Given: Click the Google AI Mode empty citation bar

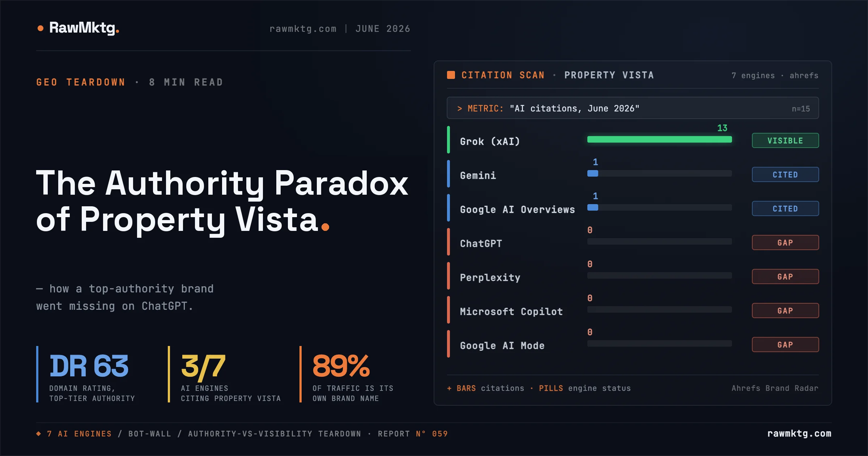Looking at the screenshot, I should [x=659, y=343].
